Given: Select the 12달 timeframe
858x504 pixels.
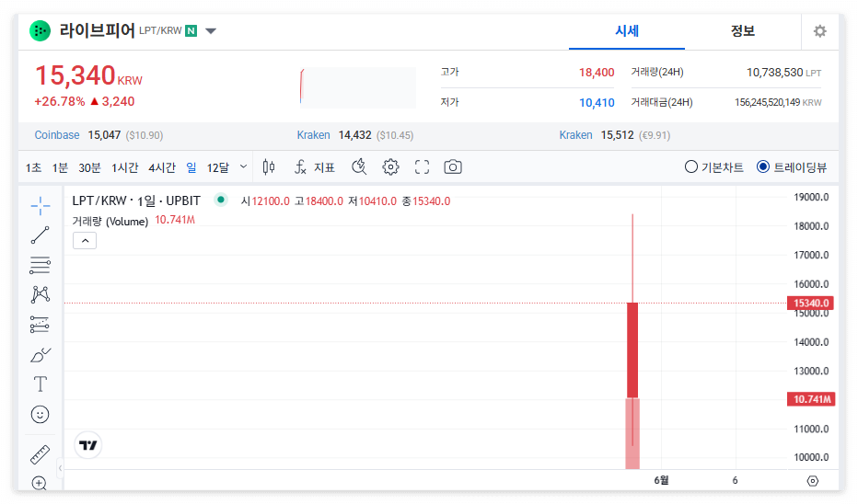Looking at the screenshot, I should pyautogui.click(x=218, y=167).
